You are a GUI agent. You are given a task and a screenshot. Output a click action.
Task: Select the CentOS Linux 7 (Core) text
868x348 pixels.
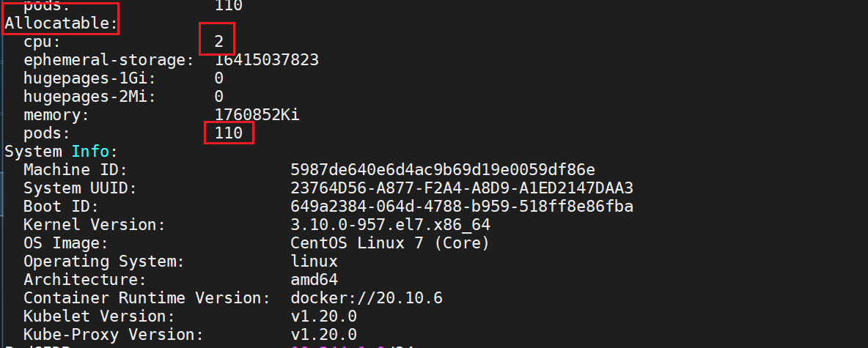point(390,243)
